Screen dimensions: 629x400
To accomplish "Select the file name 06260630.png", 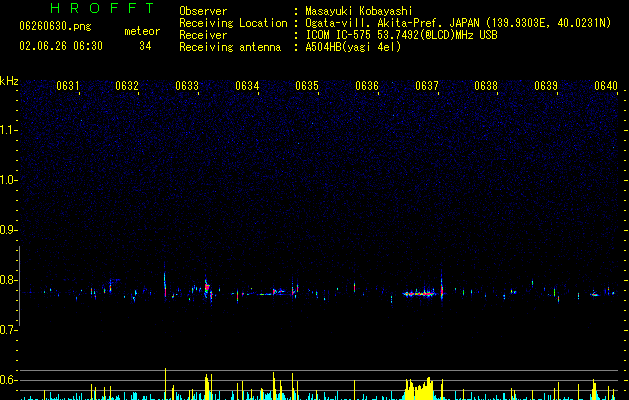I will tap(55, 27).
